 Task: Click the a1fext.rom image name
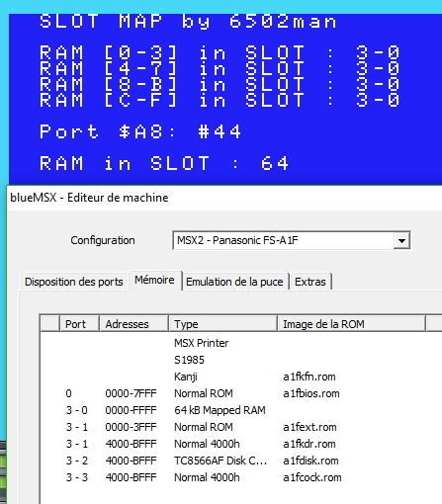tap(309, 427)
